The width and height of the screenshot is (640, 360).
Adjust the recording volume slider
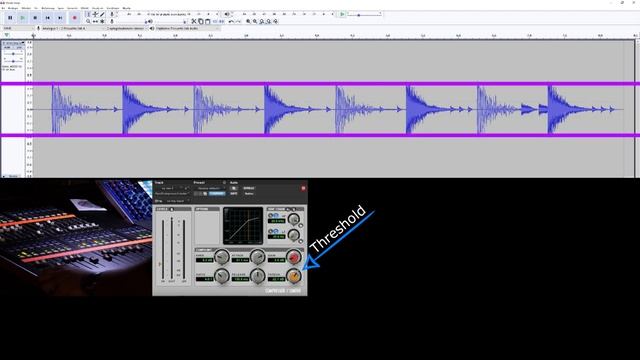coord(130,21)
